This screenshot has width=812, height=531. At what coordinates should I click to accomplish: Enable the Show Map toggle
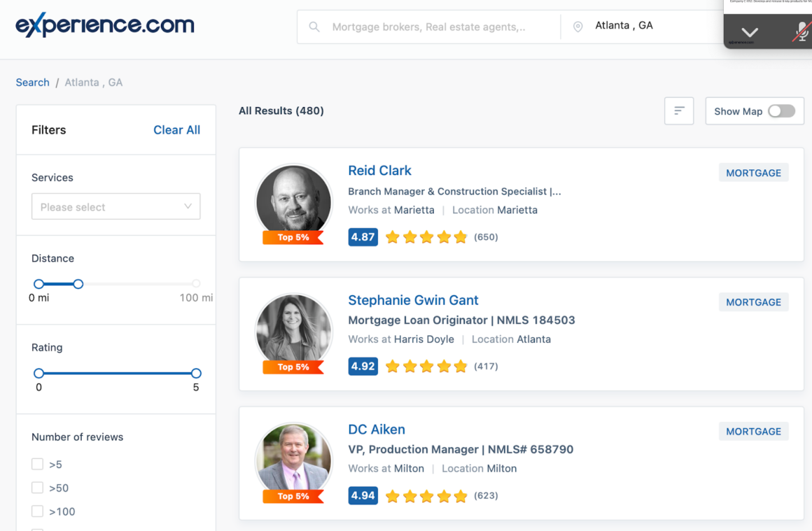[781, 111]
